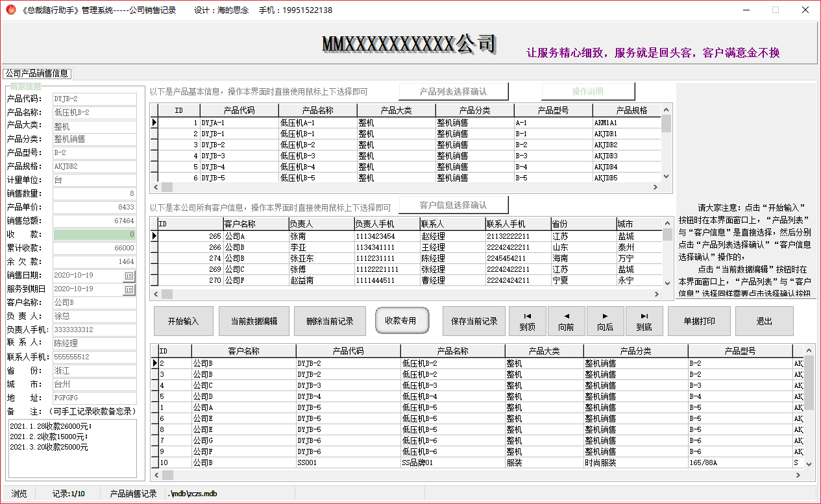Go to previous record with 向前
Screen dimensions: 821x504
point(567,321)
